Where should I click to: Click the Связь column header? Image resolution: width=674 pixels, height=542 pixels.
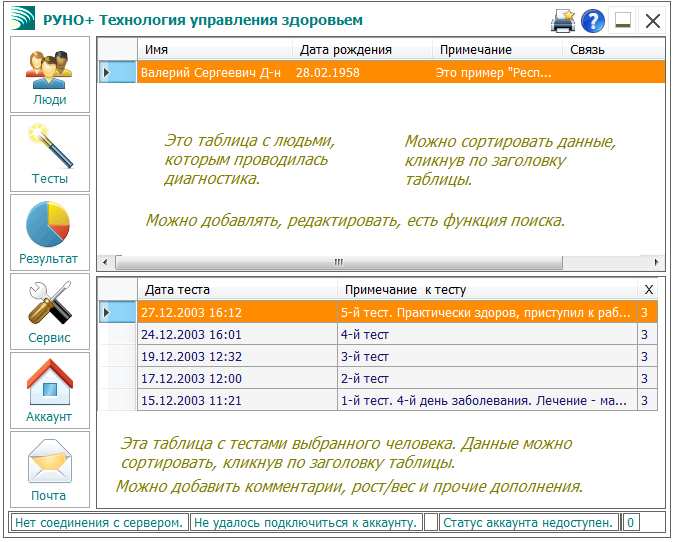pos(614,50)
